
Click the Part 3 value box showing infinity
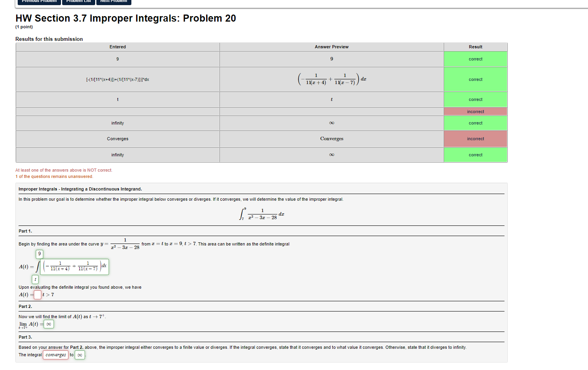(79, 355)
